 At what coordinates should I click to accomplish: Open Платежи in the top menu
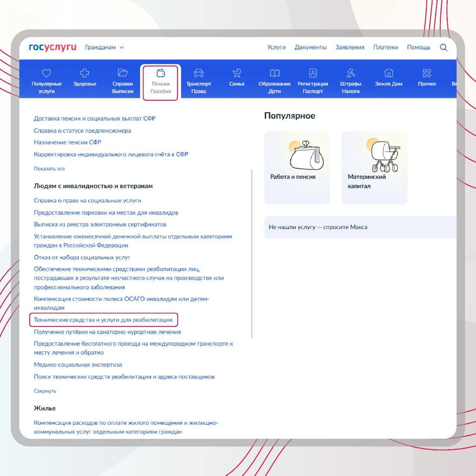point(386,47)
